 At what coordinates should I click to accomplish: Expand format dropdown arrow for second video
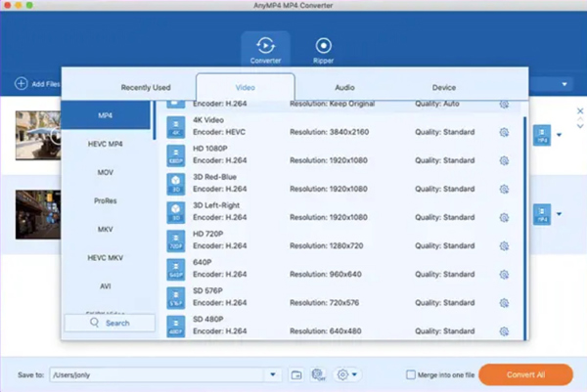pos(559,214)
